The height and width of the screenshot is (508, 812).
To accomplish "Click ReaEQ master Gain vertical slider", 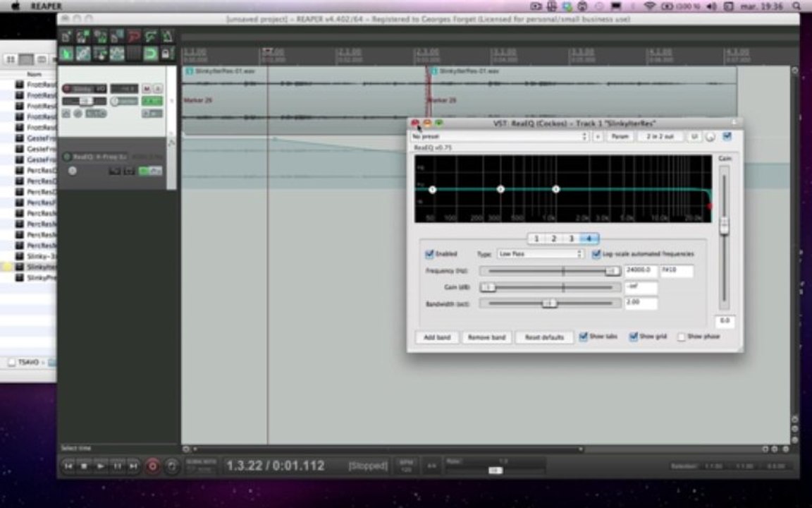I will point(725,237).
